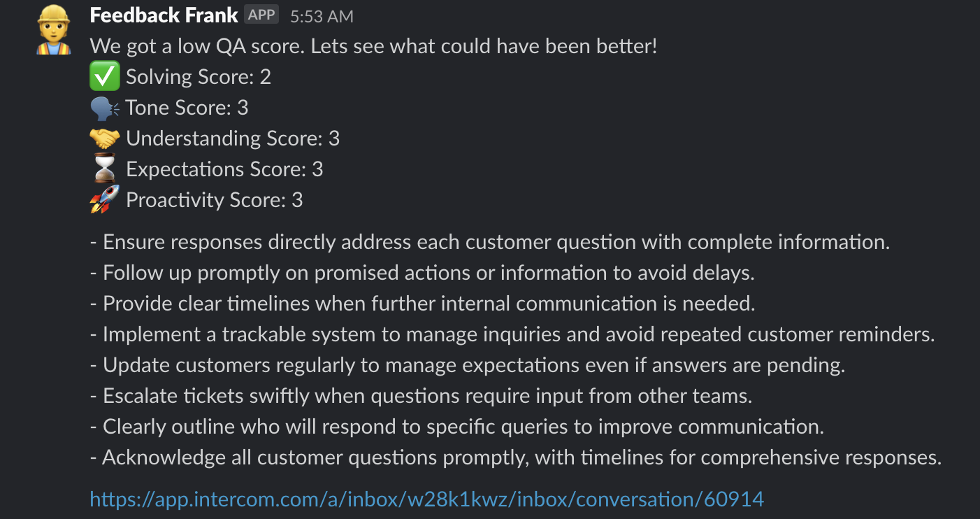980x519 pixels.
Task: Click the 'Implement a trackable system' bullet line
Action: (512, 334)
